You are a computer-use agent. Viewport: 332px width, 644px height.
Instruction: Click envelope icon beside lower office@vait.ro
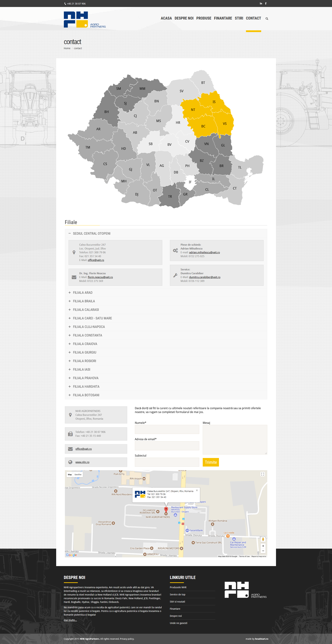[70, 449]
